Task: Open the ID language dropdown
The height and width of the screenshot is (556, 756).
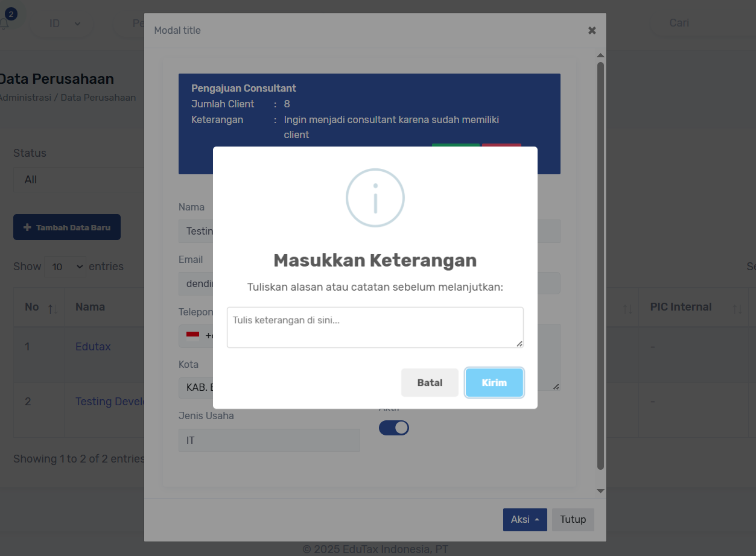Action: [65, 24]
